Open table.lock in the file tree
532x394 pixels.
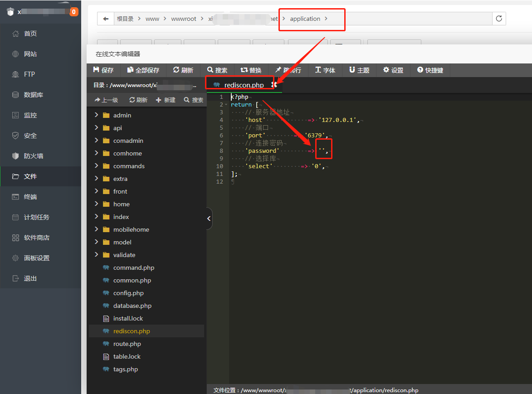(127, 357)
